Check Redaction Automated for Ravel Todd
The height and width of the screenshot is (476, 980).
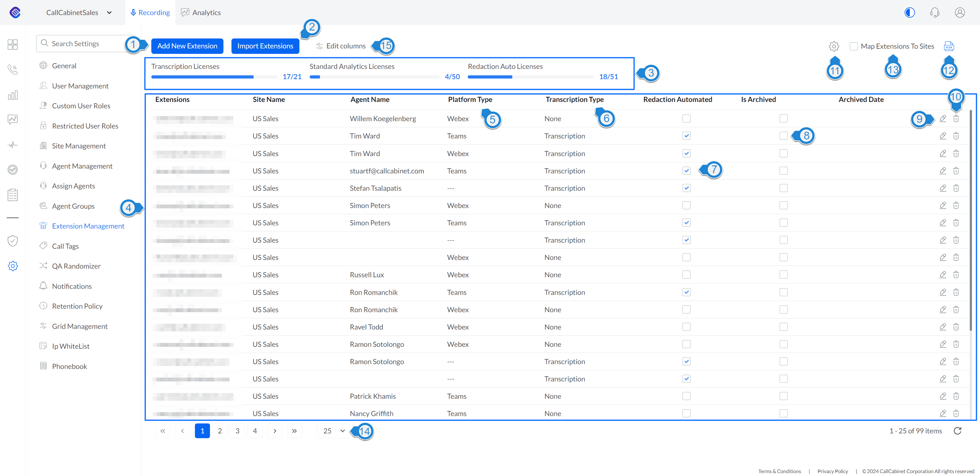686,327
